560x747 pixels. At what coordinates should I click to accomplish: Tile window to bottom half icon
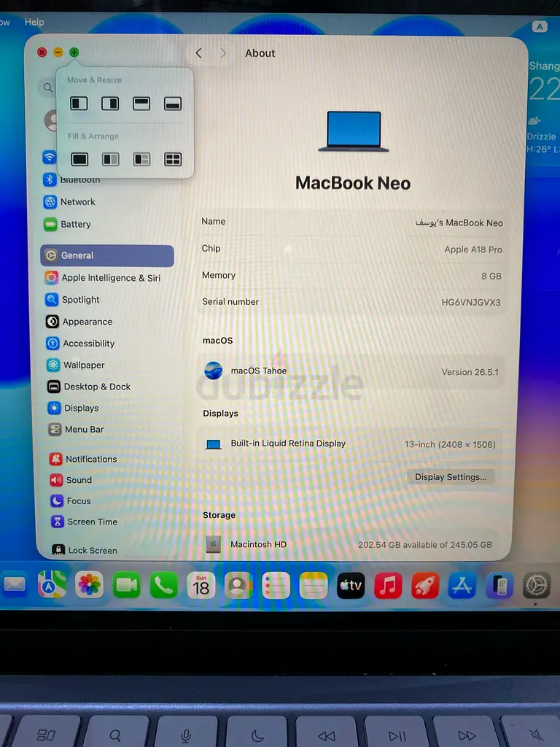[172, 104]
